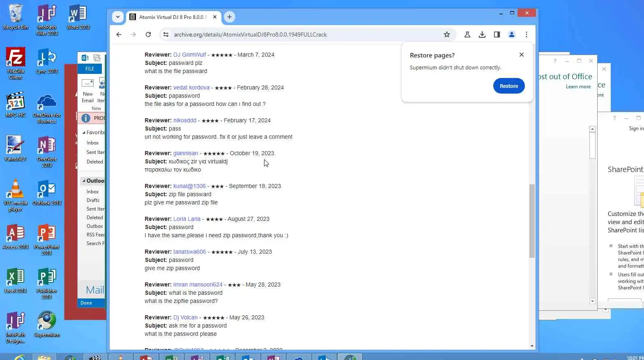
Task: Open Outlook 2013 desktop icon
Action: pyautogui.click(x=47, y=193)
